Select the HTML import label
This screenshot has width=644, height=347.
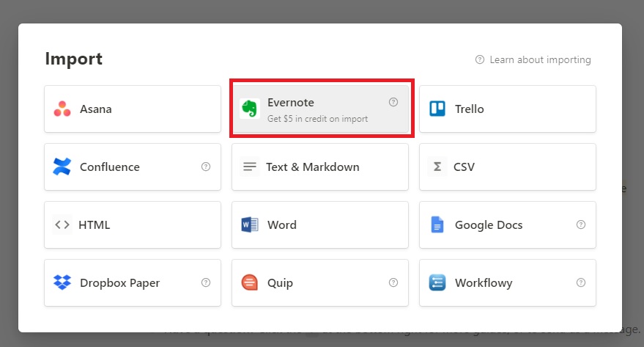pyautogui.click(x=94, y=225)
